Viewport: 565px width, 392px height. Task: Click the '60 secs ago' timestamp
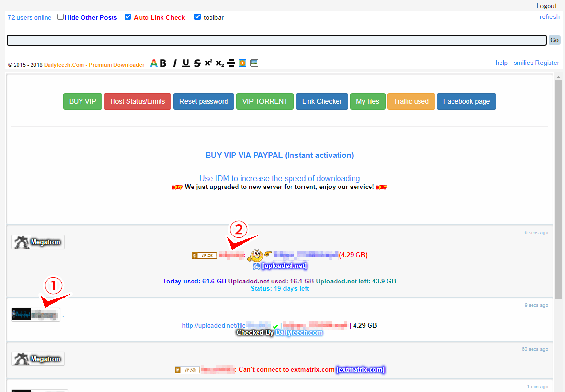click(535, 349)
